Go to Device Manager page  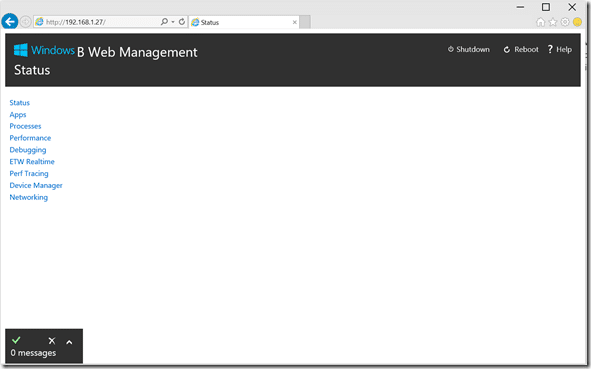pyautogui.click(x=36, y=185)
